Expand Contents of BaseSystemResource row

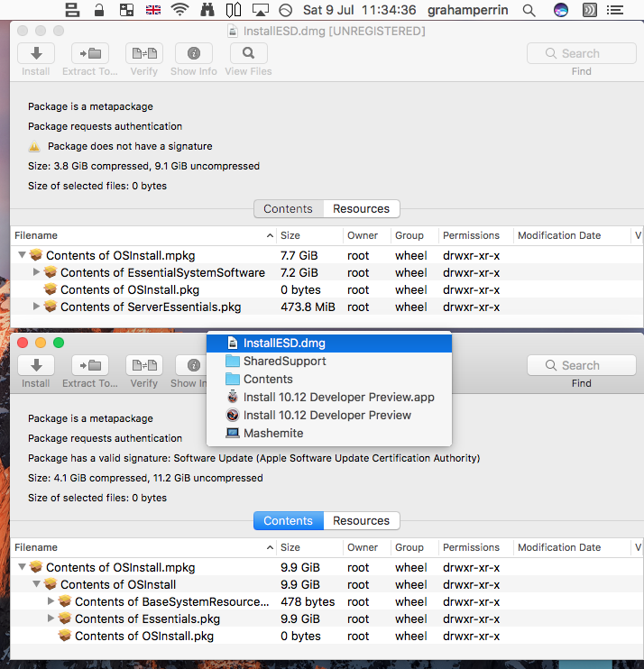pos(51,600)
